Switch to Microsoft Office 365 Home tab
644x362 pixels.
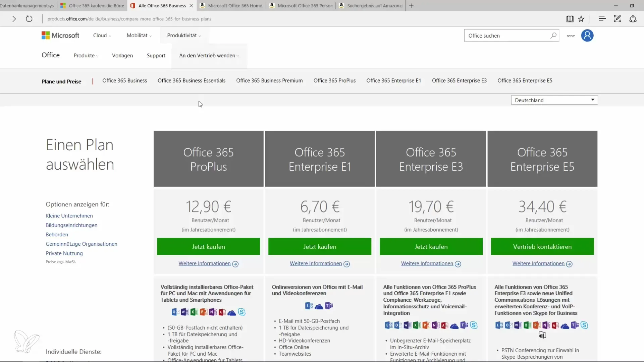tap(231, 6)
